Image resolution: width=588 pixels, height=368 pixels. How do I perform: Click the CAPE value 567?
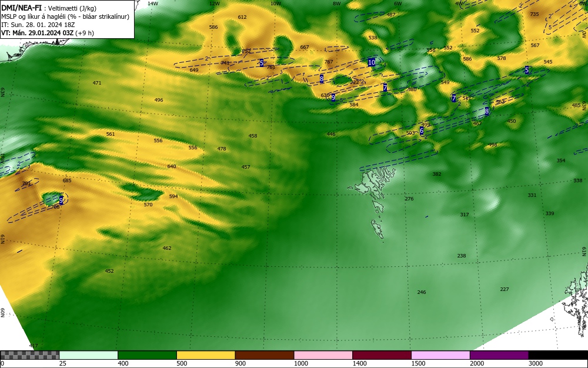(535, 45)
